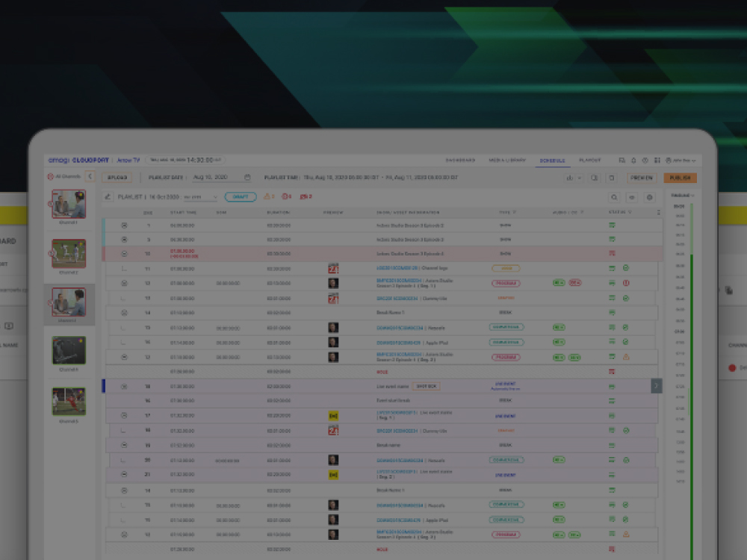Click the messages icon left of the bell
Image resolution: width=747 pixels, height=560 pixels.
[x=622, y=161]
